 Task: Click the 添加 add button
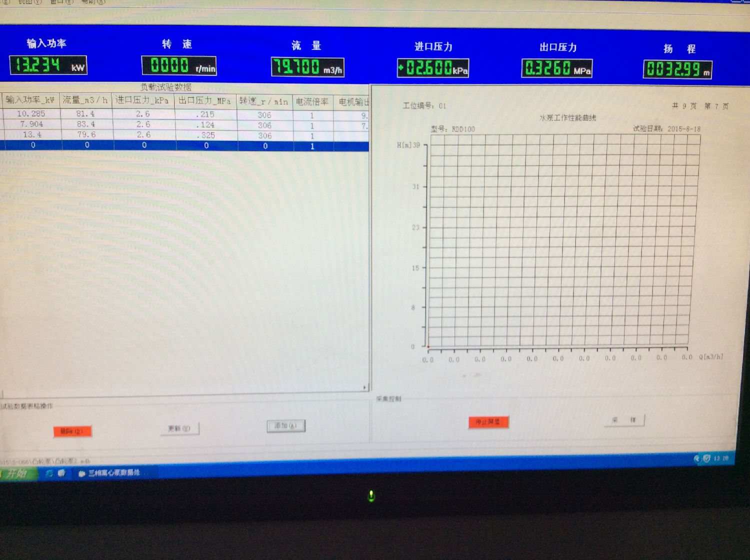(285, 426)
